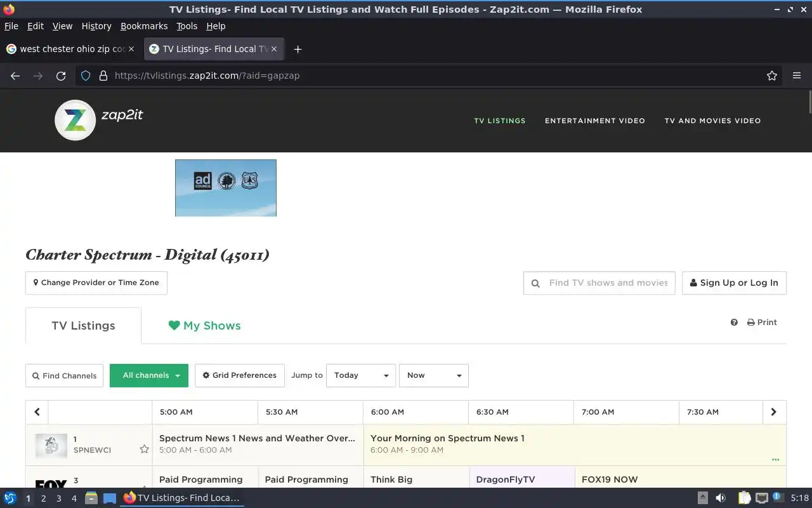Click the site security padlock icon
Screen dimensions: 812x508
tap(103, 76)
